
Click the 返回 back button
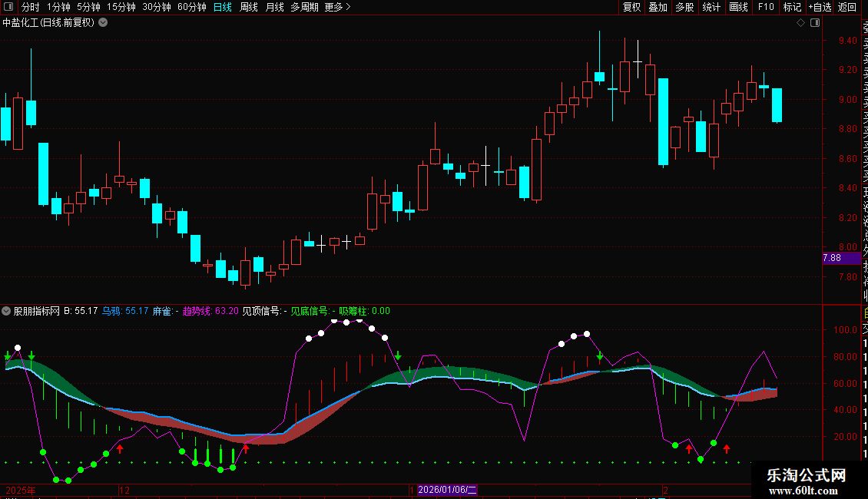847,7
